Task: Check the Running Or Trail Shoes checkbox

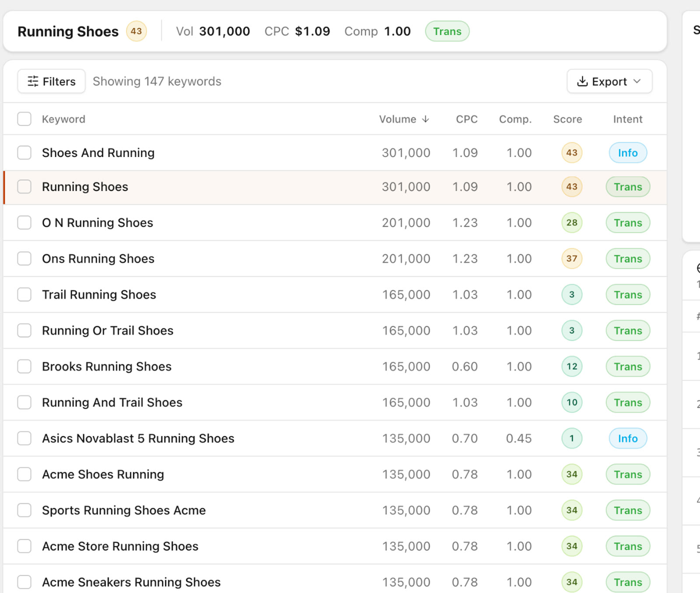Action: [x=24, y=330]
